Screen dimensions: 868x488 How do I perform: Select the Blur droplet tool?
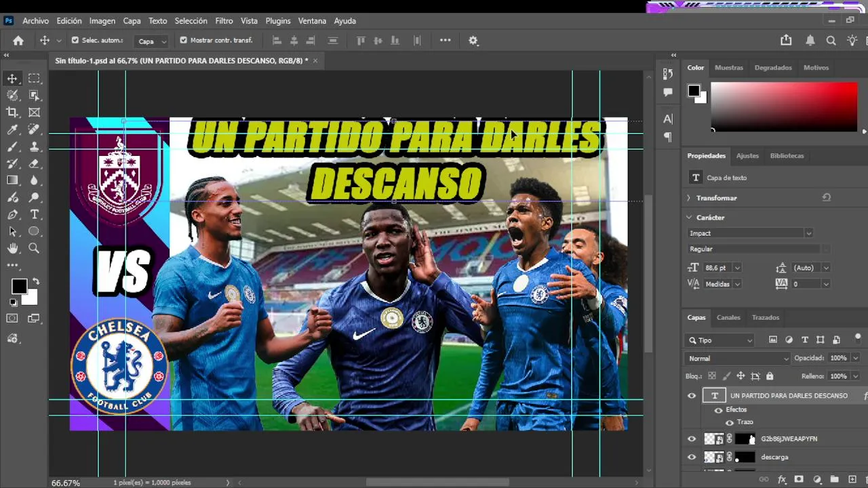point(34,180)
